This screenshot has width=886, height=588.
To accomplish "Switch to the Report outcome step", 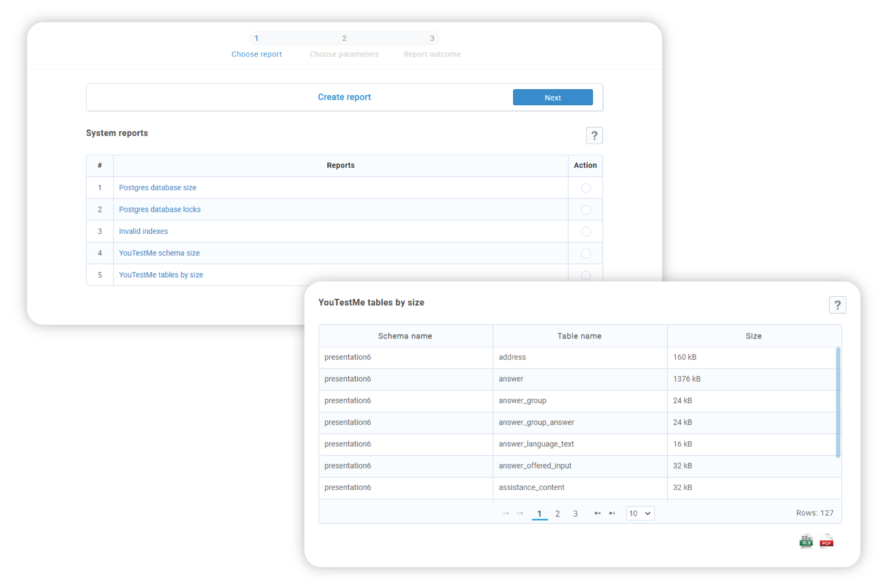I will [431, 54].
